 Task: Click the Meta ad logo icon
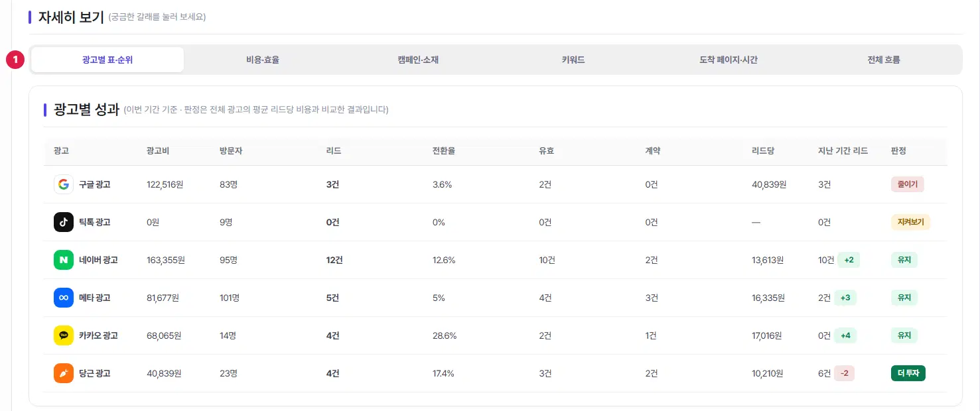click(x=64, y=298)
